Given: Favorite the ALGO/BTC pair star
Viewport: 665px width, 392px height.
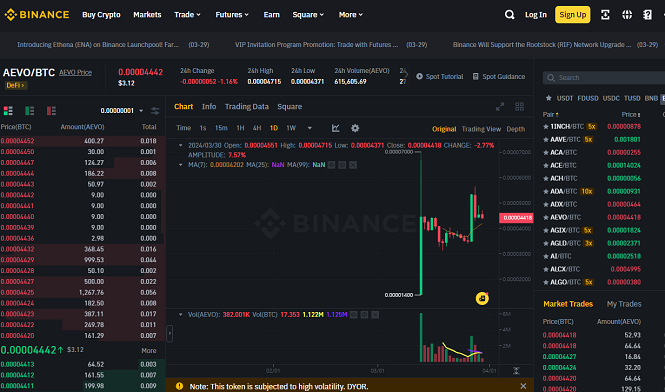Looking at the screenshot, I should pyautogui.click(x=546, y=282).
